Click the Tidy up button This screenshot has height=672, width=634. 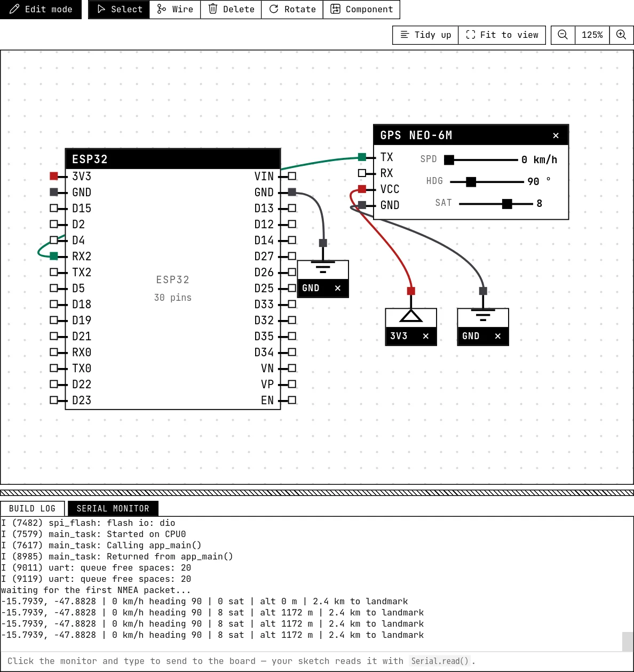[425, 35]
